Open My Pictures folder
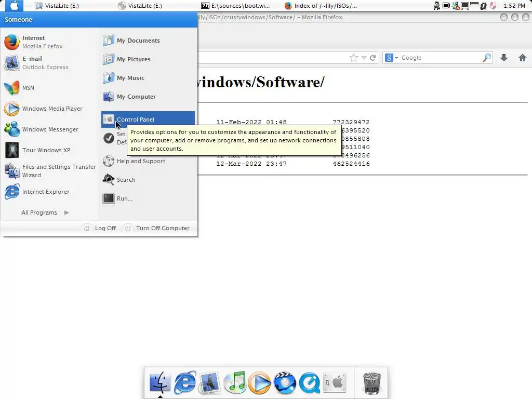 127,59
